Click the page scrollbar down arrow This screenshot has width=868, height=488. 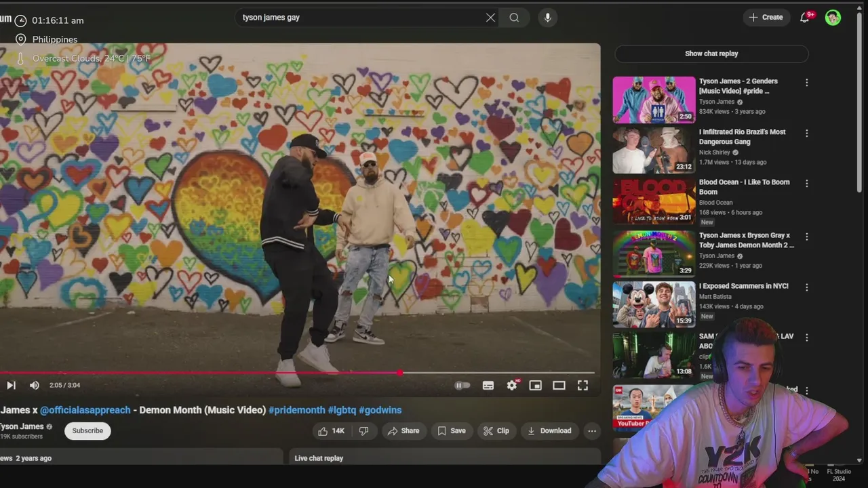(x=860, y=460)
